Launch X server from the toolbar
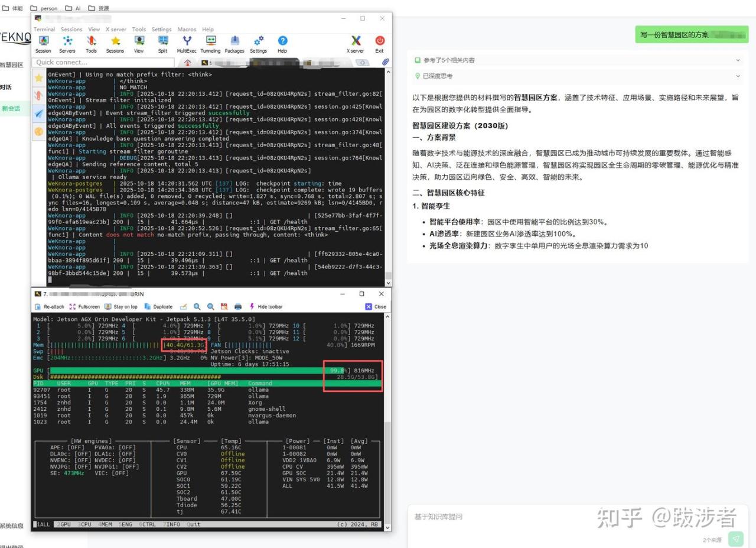The width and height of the screenshot is (756, 548). [x=356, y=44]
